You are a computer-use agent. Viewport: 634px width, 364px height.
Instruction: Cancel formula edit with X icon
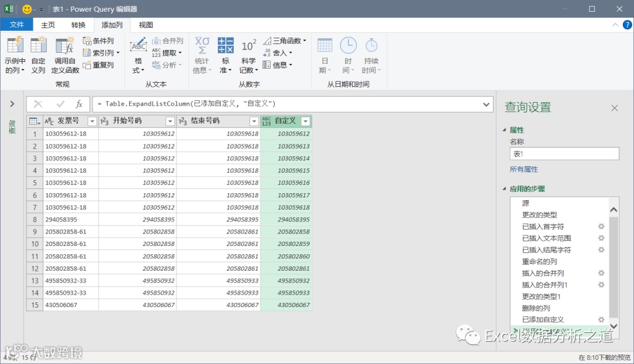[38, 105]
